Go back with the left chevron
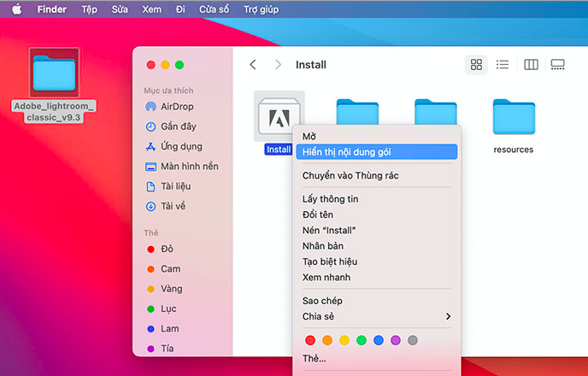 (253, 65)
